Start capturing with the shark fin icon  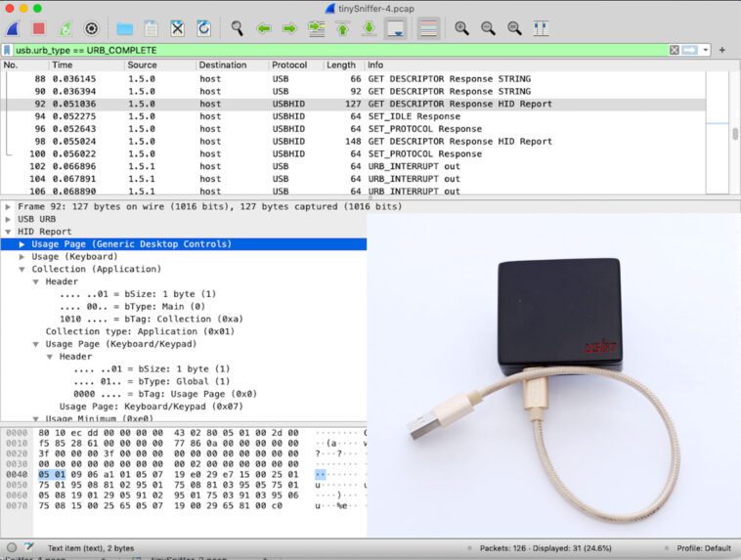coord(13,28)
